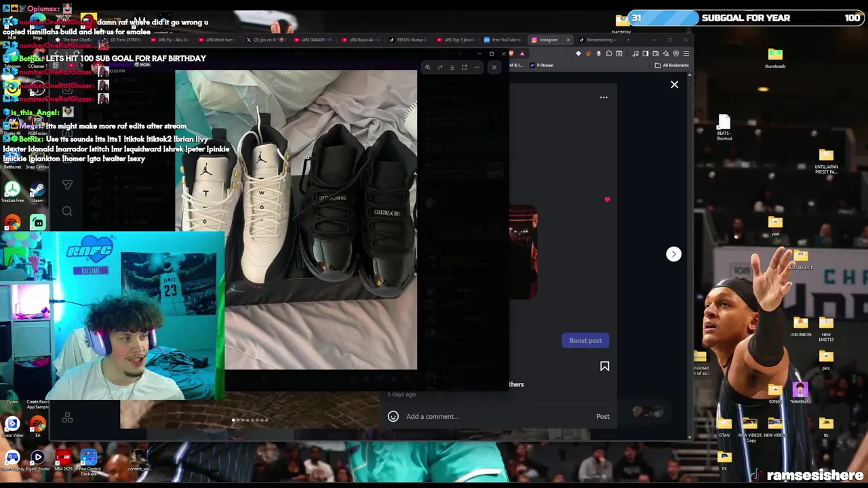The height and width of the screenshot is (488, 868).
Task: Launch Elgato Studio desktop shortcut
Action: [37, 461]
